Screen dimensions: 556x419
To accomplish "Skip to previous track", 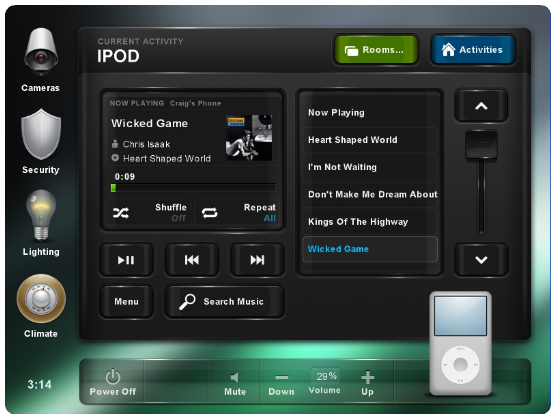I will pyautogui.click(x=192, y=260).
